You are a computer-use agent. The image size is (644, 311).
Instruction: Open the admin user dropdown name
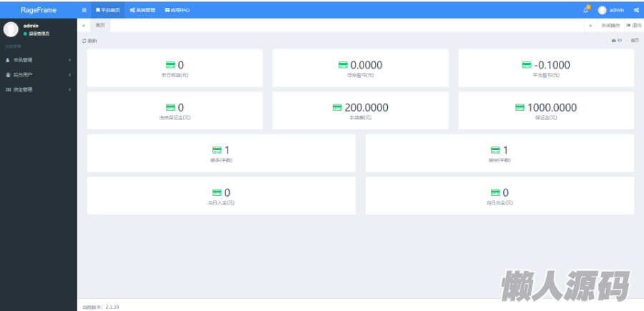[617, 10]
